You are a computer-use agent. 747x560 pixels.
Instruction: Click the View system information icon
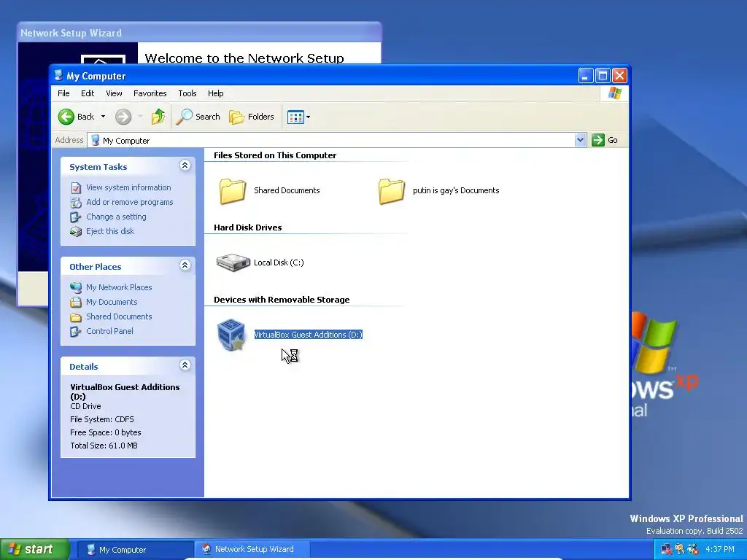[76, 188]
